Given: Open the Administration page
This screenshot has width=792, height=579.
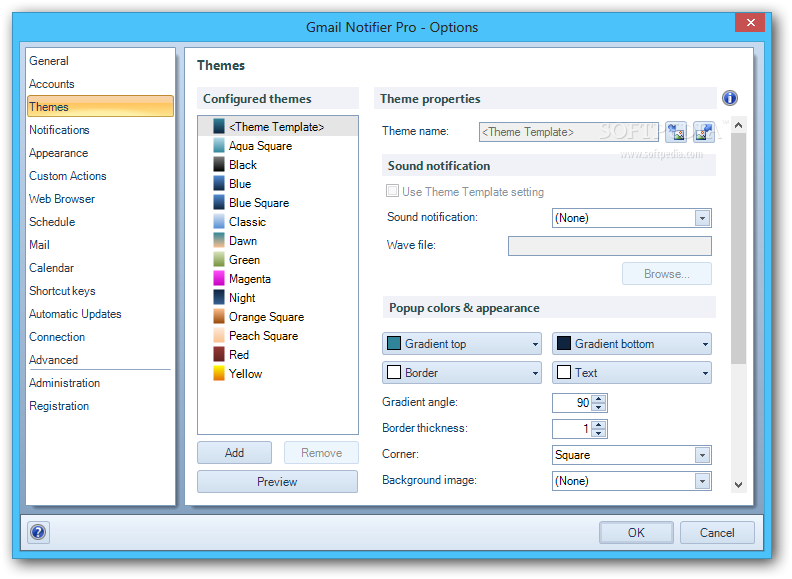Looking at the screenshot, I should pos(65,383).
